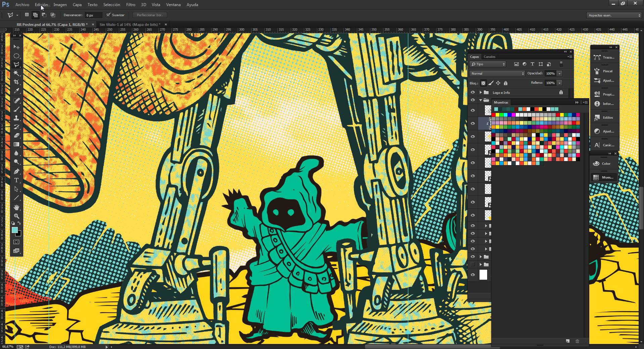This screenshot has height=349, width=644.
Task: Select the Eyedropper tool
Action: pyautogui.click(x=16, y=91)
